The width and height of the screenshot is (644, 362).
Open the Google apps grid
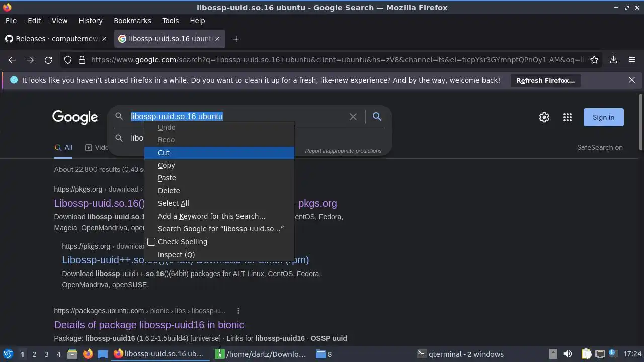pyautogui.click(x=568, y=117)
